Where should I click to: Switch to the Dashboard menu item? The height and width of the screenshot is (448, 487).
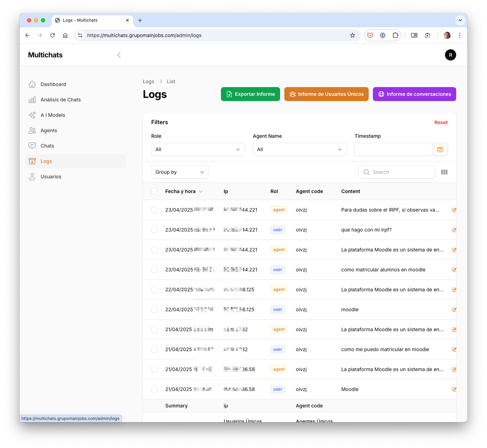53,84
